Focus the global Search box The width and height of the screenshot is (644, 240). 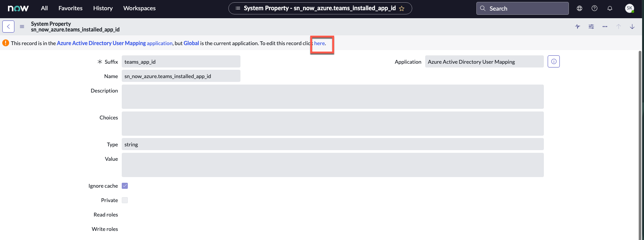pos(522,8)
